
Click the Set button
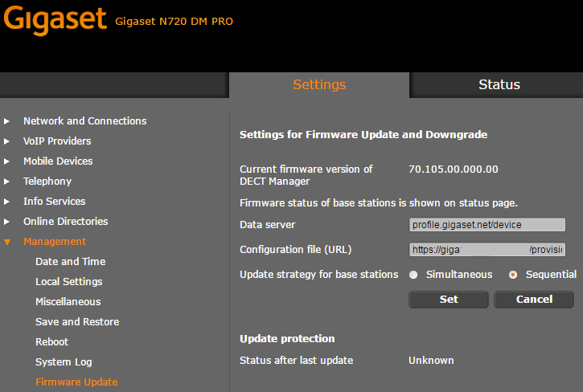click(449, 300)
